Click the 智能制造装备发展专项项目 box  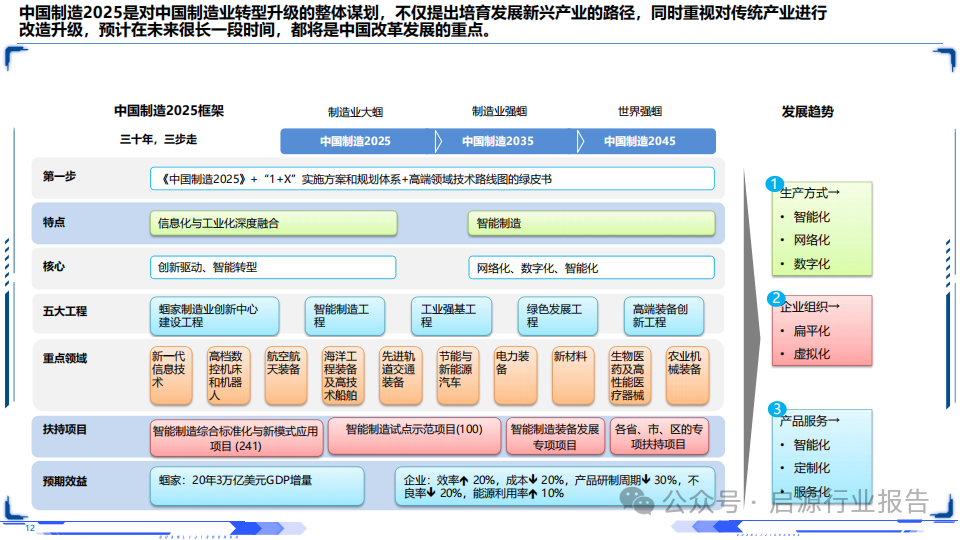[x=555, y=436]
